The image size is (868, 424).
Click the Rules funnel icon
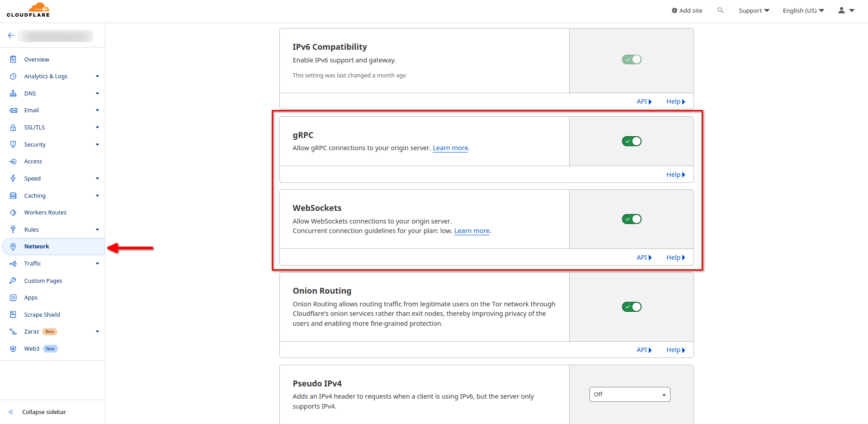click(x=13, y=229)
